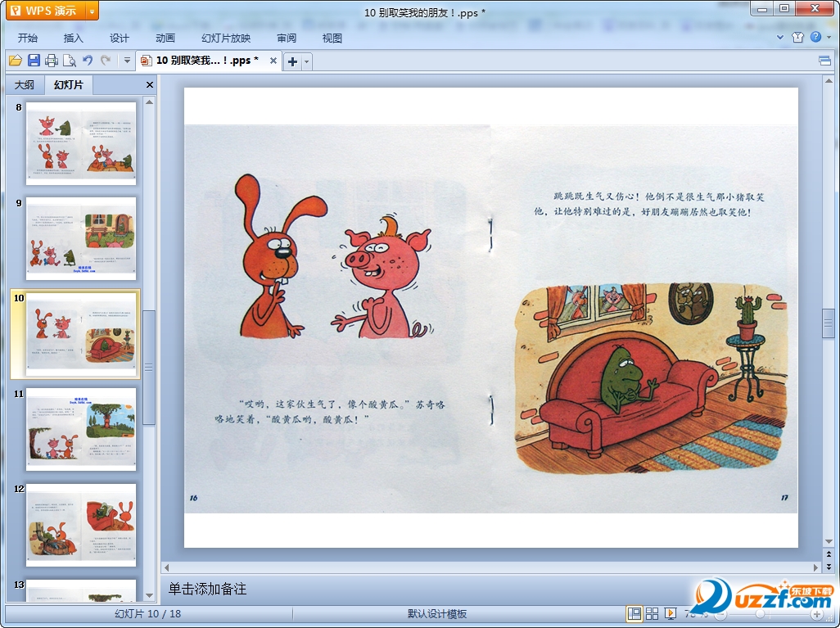840x628 pixels.
Task: Click the frog on red sofa picture
Action: [x=651, y=377]
